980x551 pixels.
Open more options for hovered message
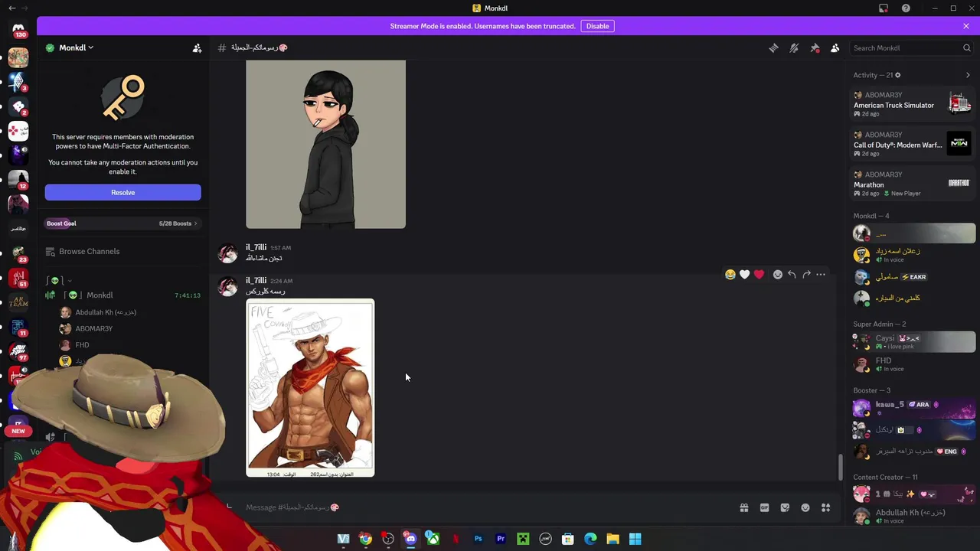[x=821, y=274]
